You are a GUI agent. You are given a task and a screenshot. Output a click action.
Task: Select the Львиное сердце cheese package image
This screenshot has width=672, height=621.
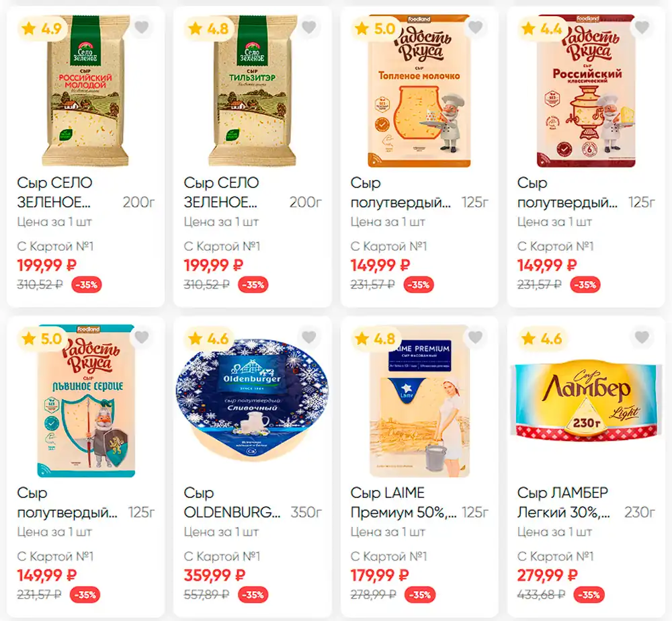(x=86, y=401)
